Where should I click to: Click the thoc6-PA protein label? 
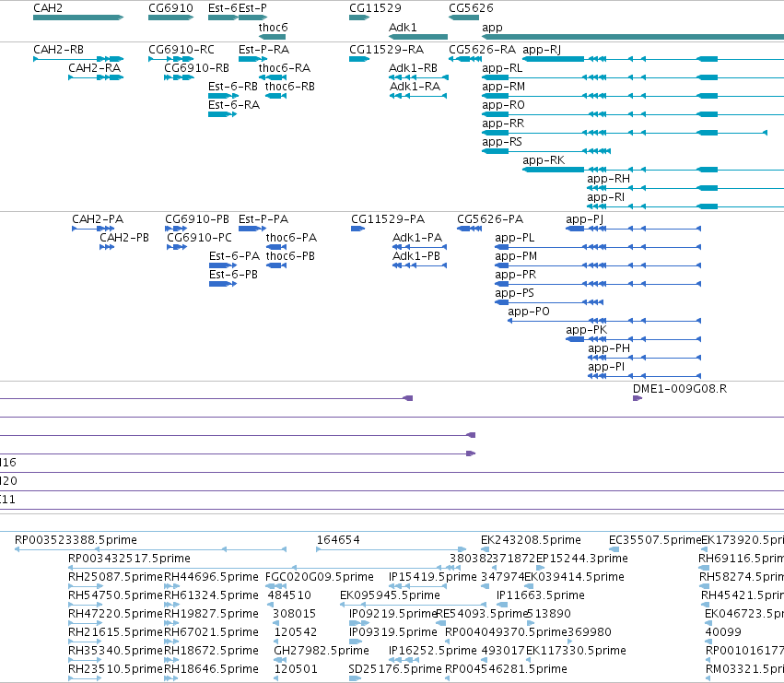291,238
